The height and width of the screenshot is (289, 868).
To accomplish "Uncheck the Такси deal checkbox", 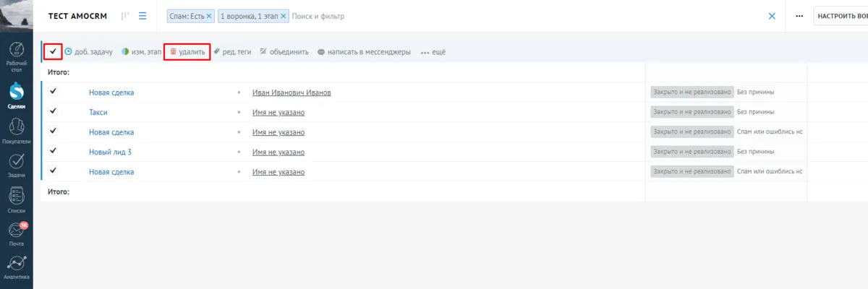I will tap(53, 112).
